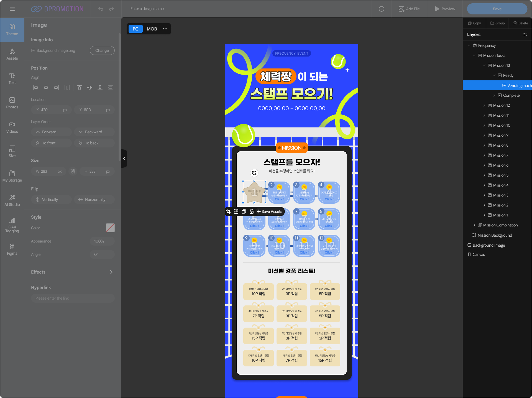Open the Assets sidebar panel

12,54
